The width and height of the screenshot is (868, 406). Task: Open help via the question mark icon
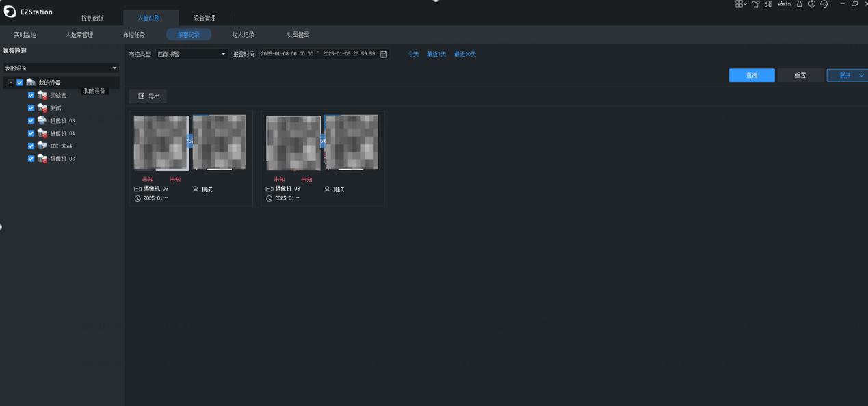(812, 4)
